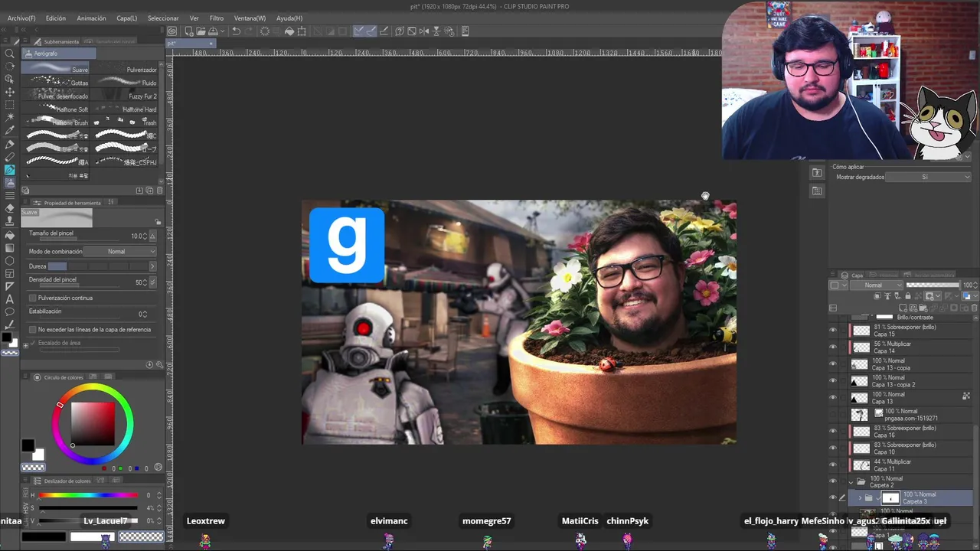Choose the Suave airbrush sub tool
Viewport: 980px width, 551px height.
56,69
